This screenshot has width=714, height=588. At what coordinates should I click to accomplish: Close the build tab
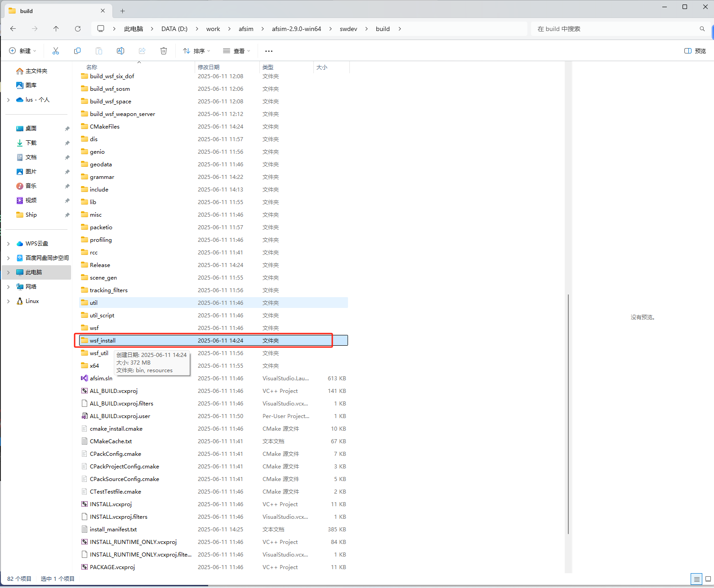click(x=103, y=11)
